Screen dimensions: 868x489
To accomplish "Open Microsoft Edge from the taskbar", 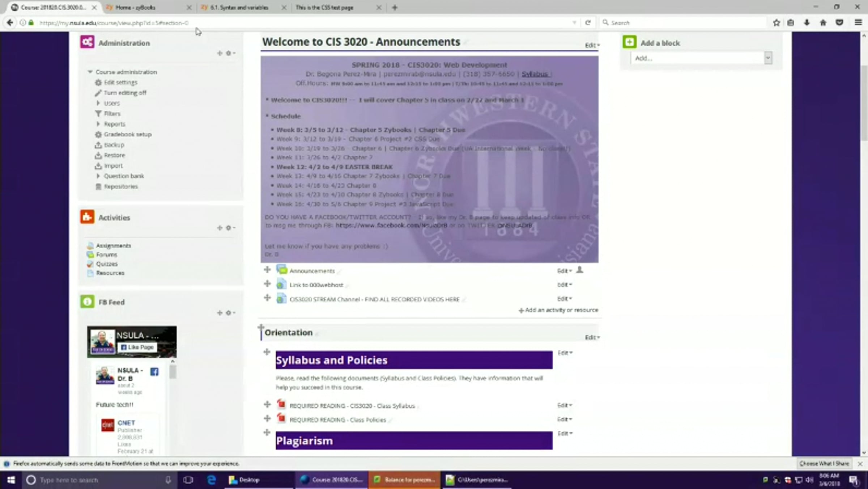I will (212, 480).
